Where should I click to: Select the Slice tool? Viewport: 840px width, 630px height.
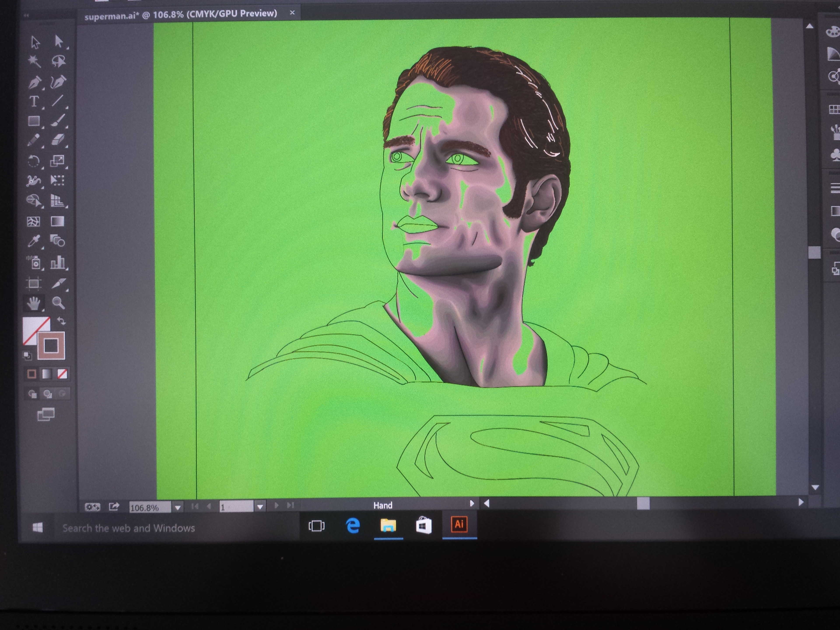[x=58, y=283]
